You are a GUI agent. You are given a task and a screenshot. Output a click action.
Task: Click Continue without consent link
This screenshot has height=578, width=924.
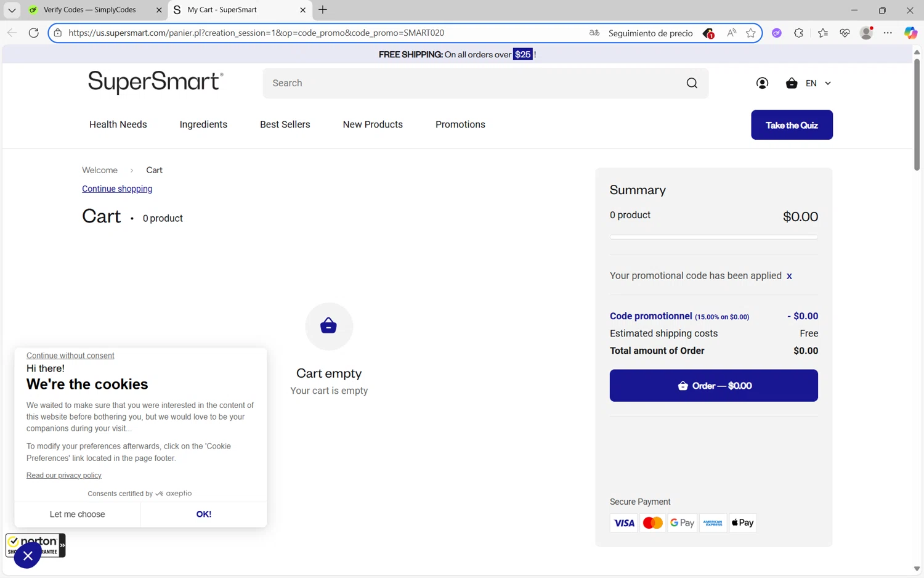tap(70, 356)
